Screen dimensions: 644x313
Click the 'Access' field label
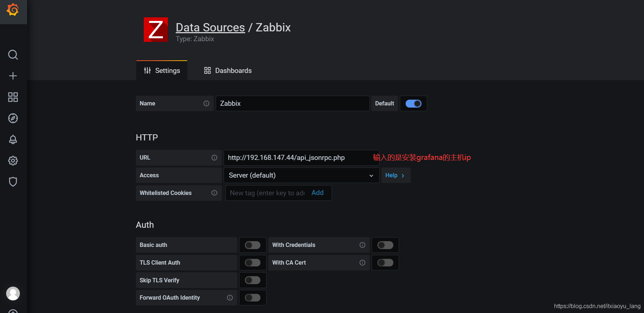149,175
